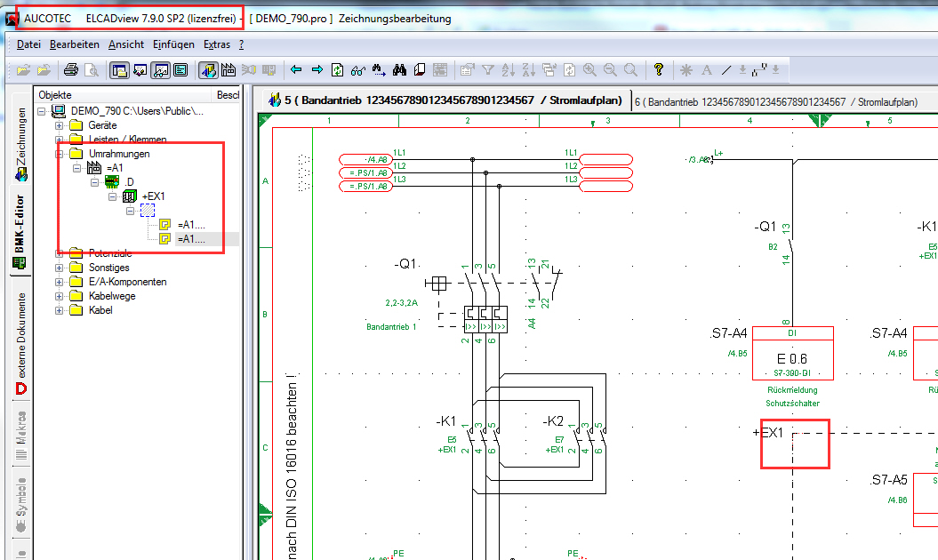Viewport: 938px width, 560px height.
Task: Open the ? help menu
Action: [x=241, y=44]
